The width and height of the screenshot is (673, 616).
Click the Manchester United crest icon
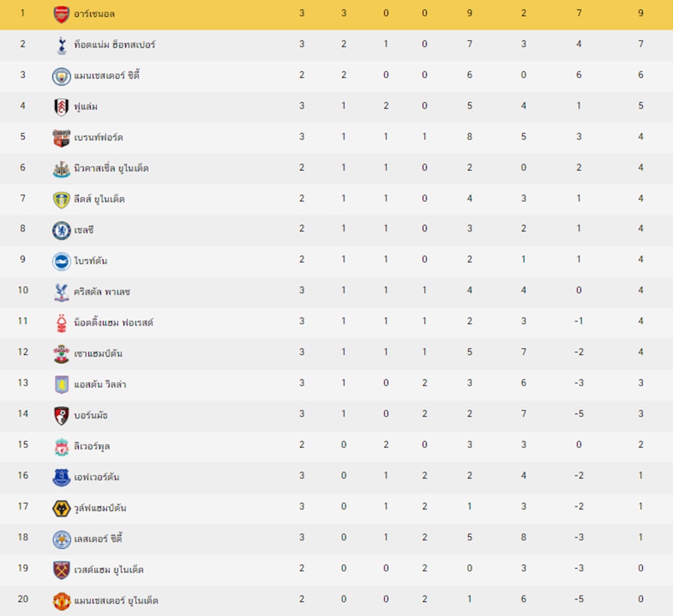click(61, 601)
